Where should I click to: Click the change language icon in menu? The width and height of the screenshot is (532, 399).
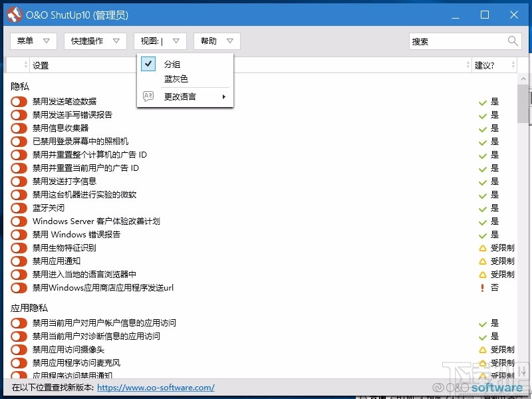click(x=148, y=96)
